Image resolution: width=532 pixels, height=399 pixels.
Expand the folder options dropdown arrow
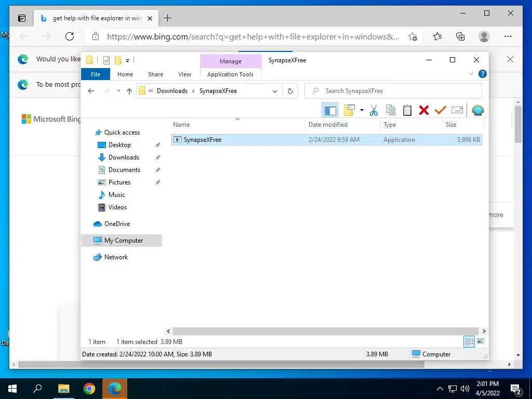pos(362,110)
